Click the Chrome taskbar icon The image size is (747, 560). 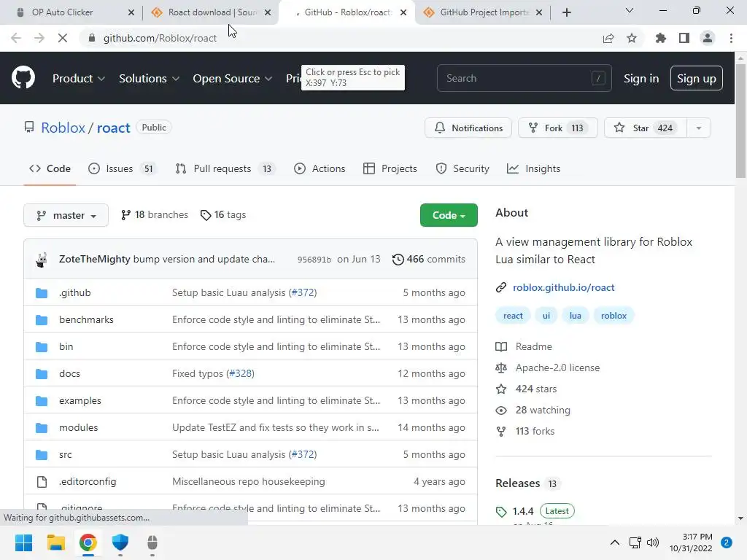(88, 542)
